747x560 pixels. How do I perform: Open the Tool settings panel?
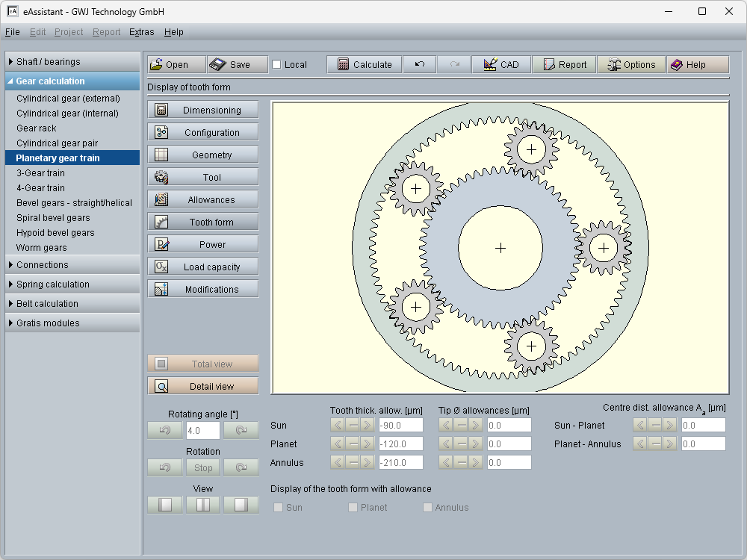click(x=203, y=178)
